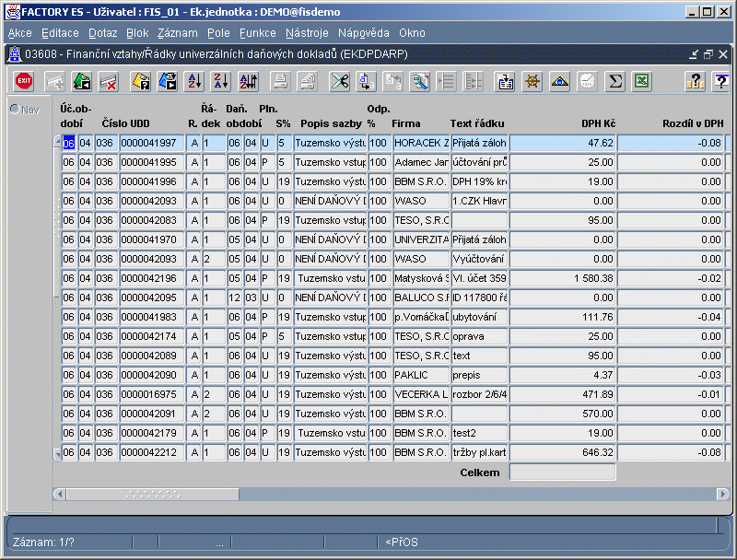Click the double printer icon

[308, 81]
